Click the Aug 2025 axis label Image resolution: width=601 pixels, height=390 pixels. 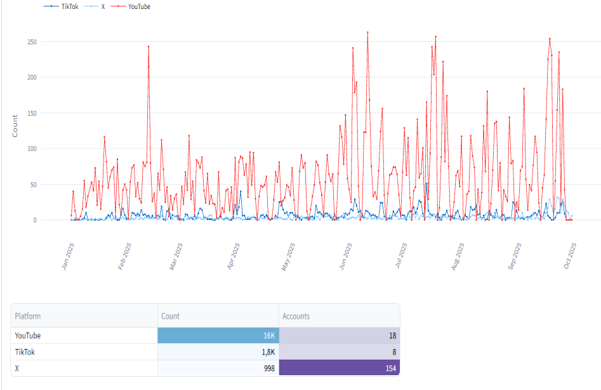(458, 256)
